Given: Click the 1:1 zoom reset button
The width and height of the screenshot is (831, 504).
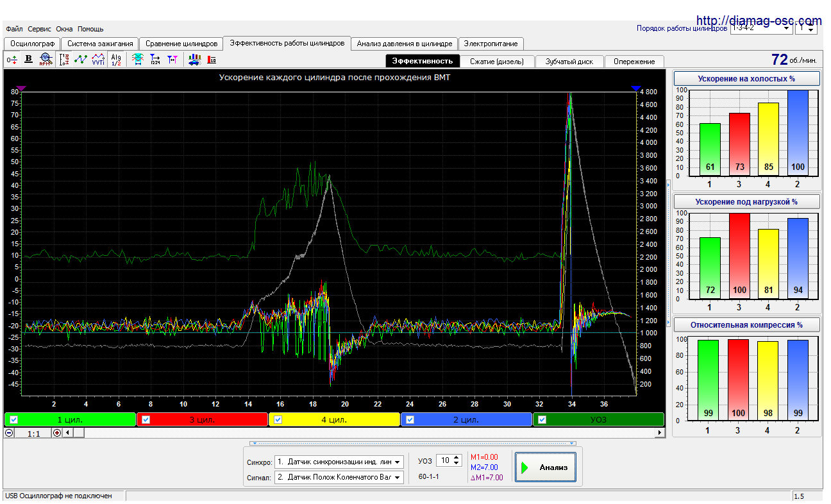Looking at the screenshot, I should [x=34, y=433].
